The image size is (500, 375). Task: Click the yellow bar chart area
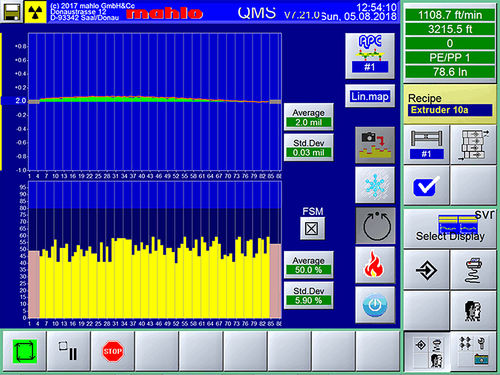coord(155,278)
